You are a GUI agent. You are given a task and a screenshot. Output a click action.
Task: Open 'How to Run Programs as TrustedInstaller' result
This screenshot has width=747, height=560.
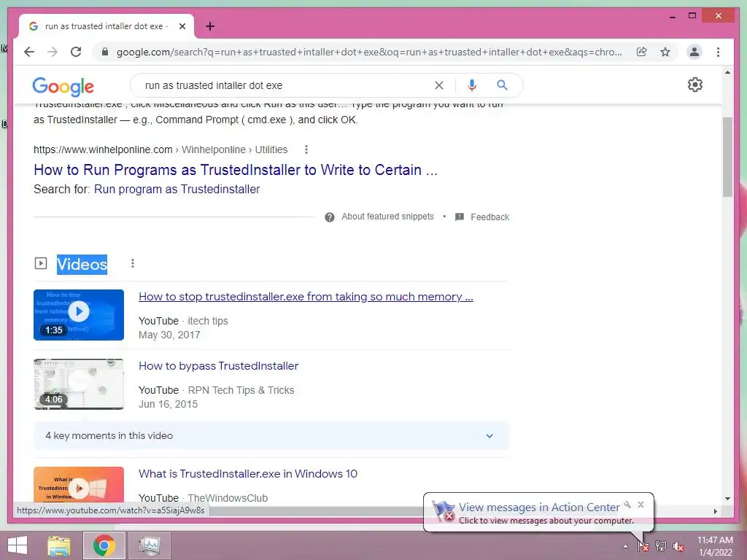pyautogui.click(x=236, y=170)
